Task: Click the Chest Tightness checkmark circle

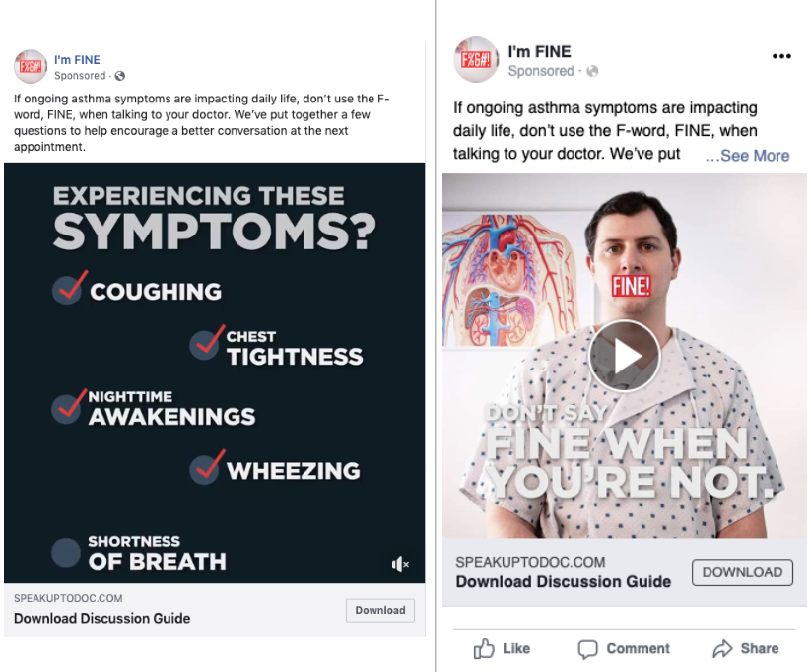Action: pyautogui.click(x=206, y=344)
